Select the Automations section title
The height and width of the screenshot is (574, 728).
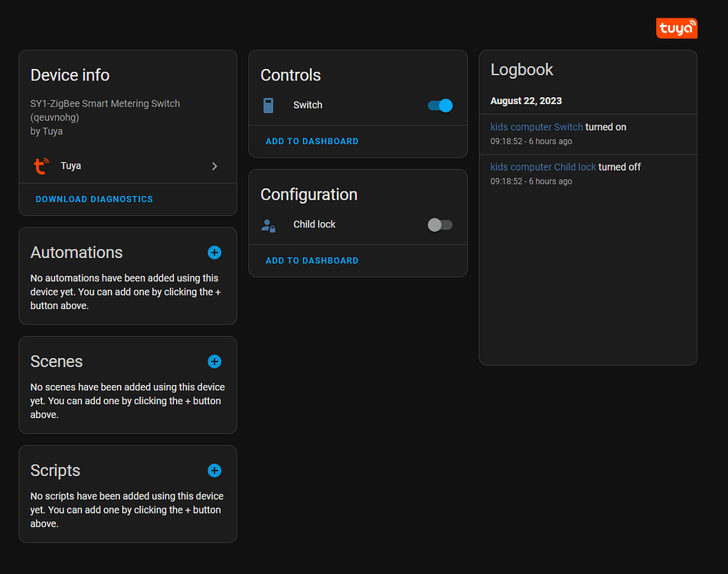77,252
